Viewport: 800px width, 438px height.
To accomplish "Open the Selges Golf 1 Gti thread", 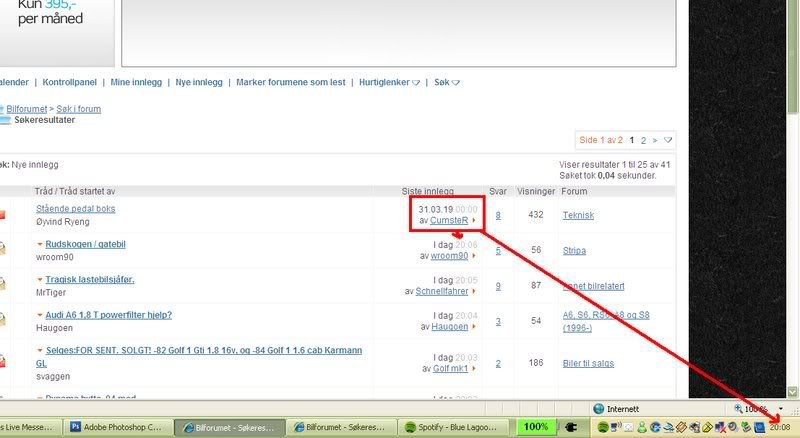I will (x=199, y=357).
